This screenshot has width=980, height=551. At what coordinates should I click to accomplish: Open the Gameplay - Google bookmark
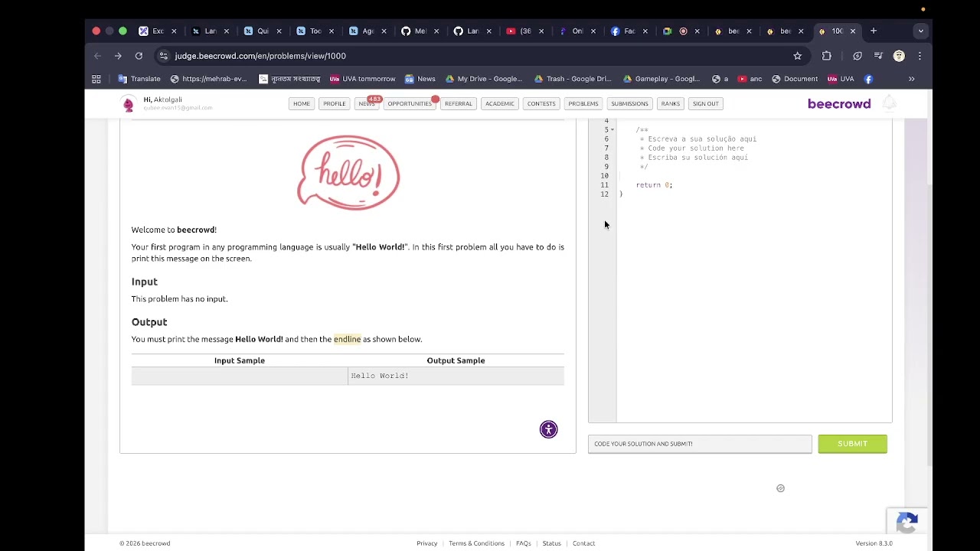[662, 79]
